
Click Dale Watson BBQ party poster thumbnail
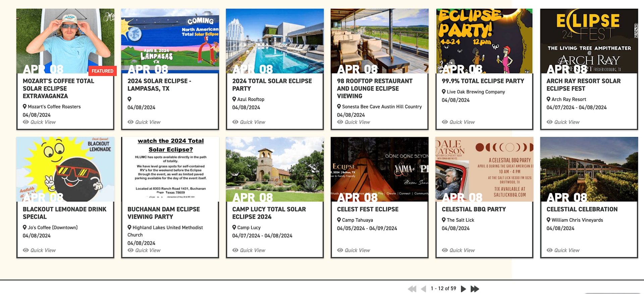tap(484, 169)
